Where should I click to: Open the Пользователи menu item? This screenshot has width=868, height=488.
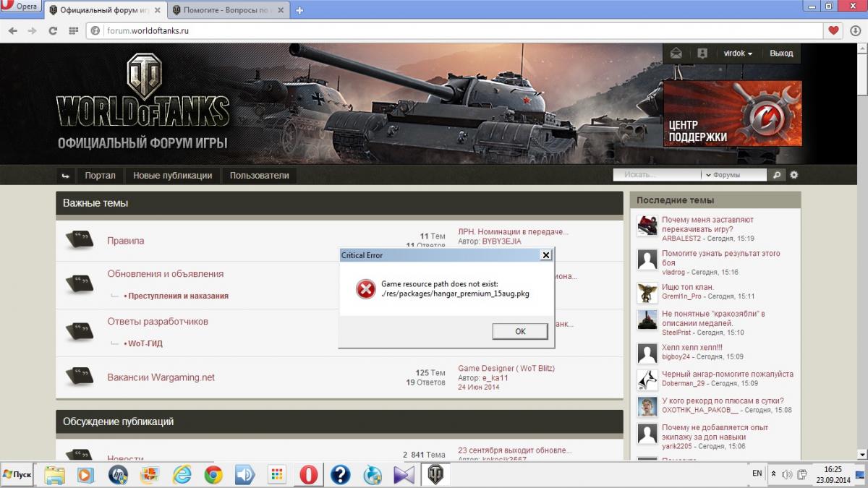[259, 176]
